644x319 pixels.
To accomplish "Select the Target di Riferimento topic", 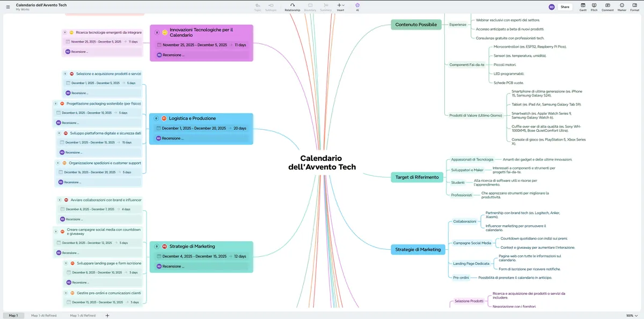I will pyautogui.click(x=417, y=177).
